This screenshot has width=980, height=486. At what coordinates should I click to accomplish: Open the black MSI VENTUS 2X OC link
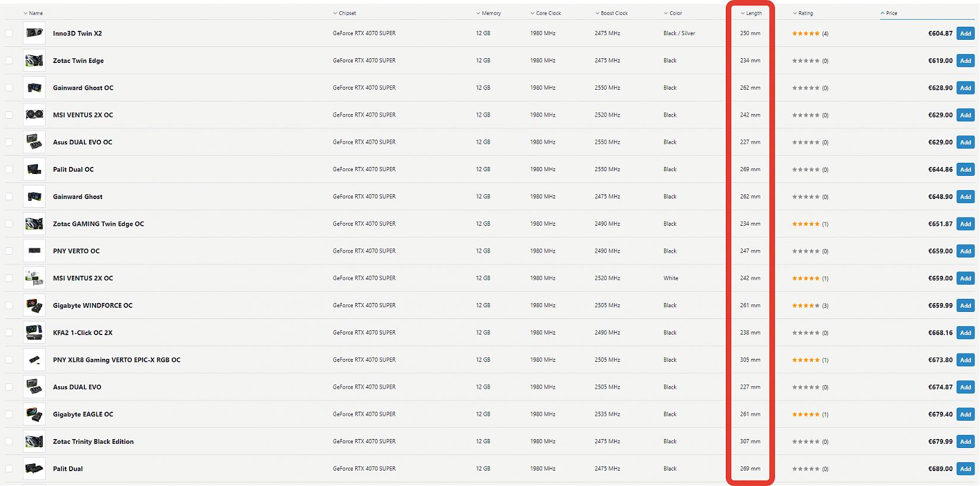pyautogui.click(x=83, y=115)
